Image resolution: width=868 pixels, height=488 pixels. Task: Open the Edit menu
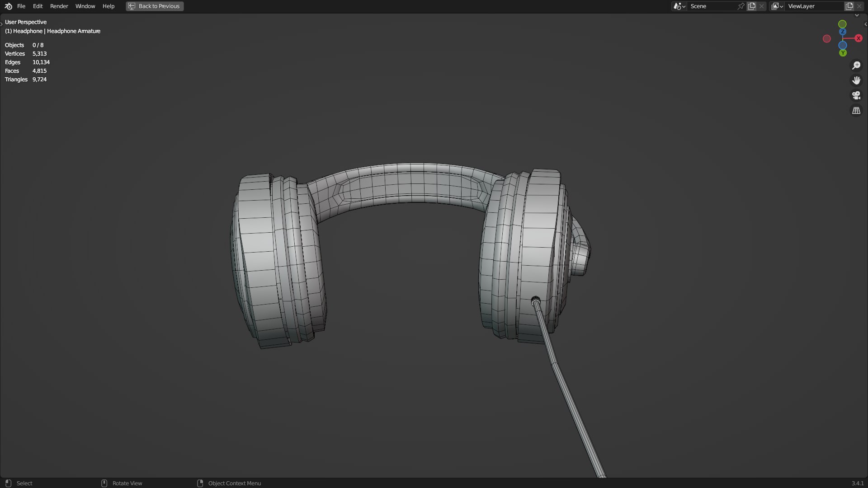click(38, 6)
